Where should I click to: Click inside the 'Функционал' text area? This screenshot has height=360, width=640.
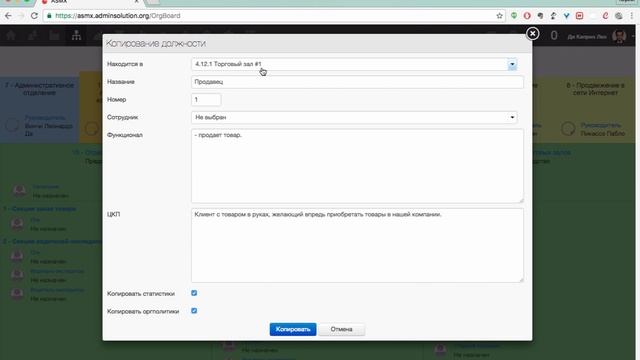pyautogui.click(x=357, y=166)
